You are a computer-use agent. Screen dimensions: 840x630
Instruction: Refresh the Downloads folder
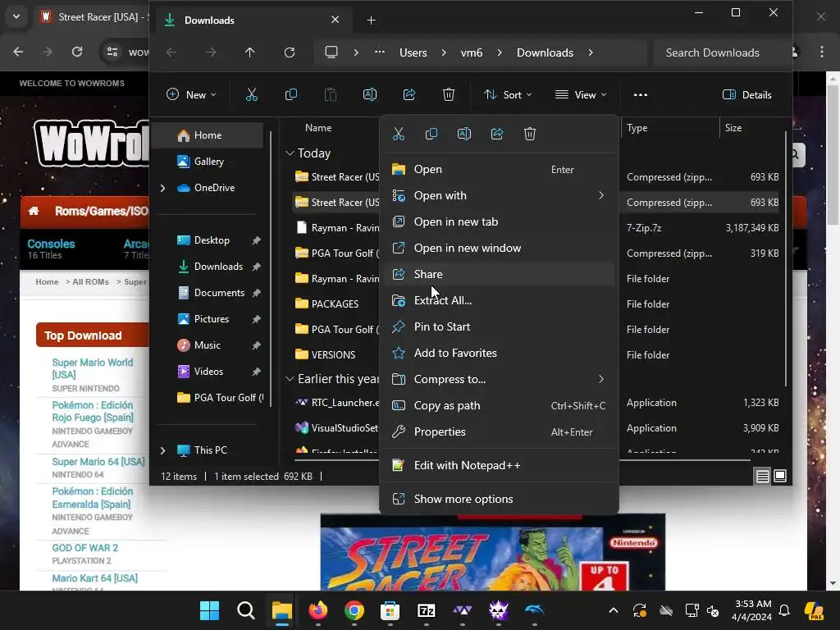[290, 52]
